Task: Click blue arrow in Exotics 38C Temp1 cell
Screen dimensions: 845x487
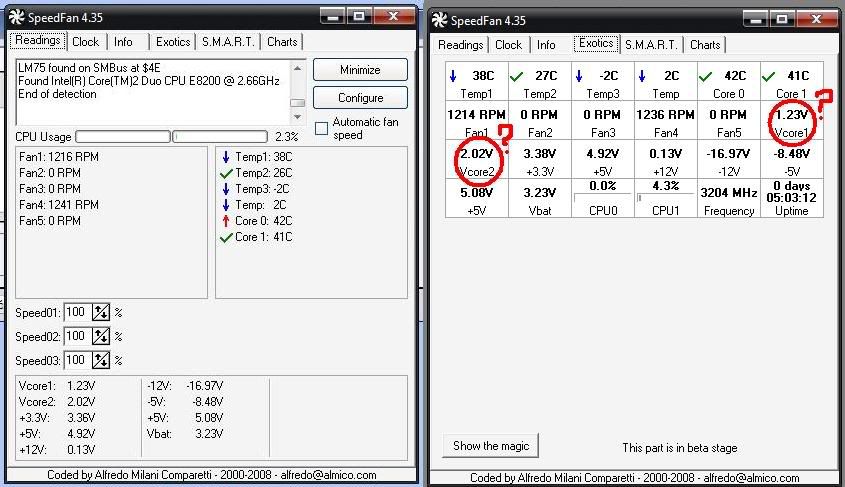Action: 453,76
